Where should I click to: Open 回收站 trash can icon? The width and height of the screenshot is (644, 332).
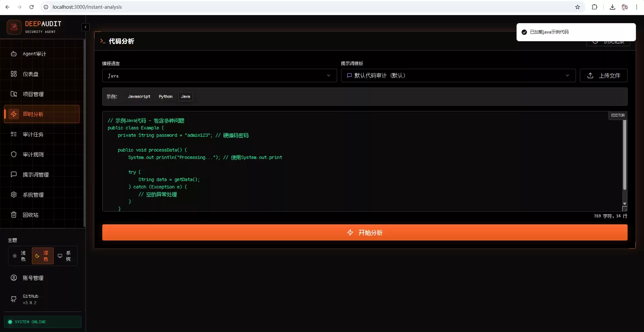tap(14, 215)
